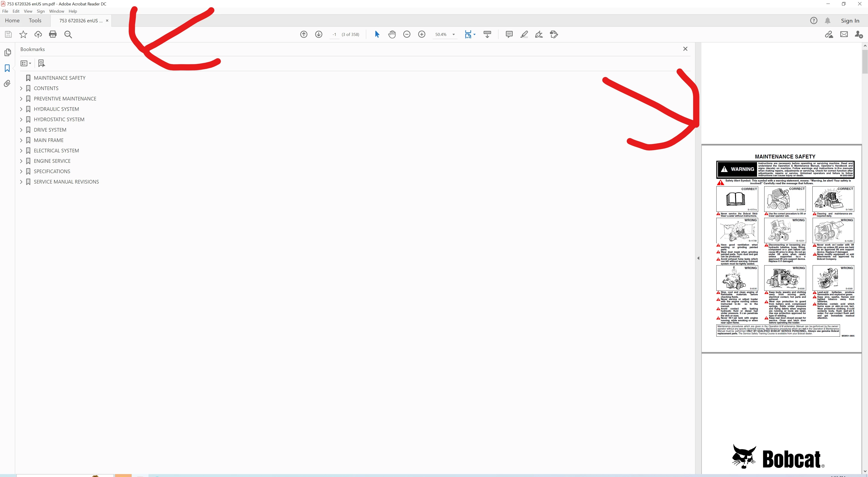Switch to the Tools tab

coord(35,21)
